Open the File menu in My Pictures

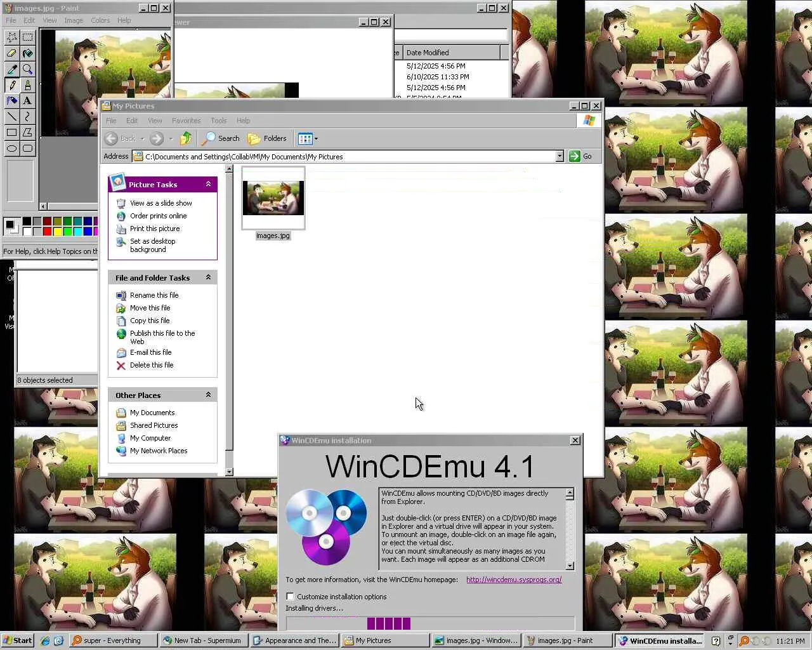pyautogui.click(x=111, y=121)
